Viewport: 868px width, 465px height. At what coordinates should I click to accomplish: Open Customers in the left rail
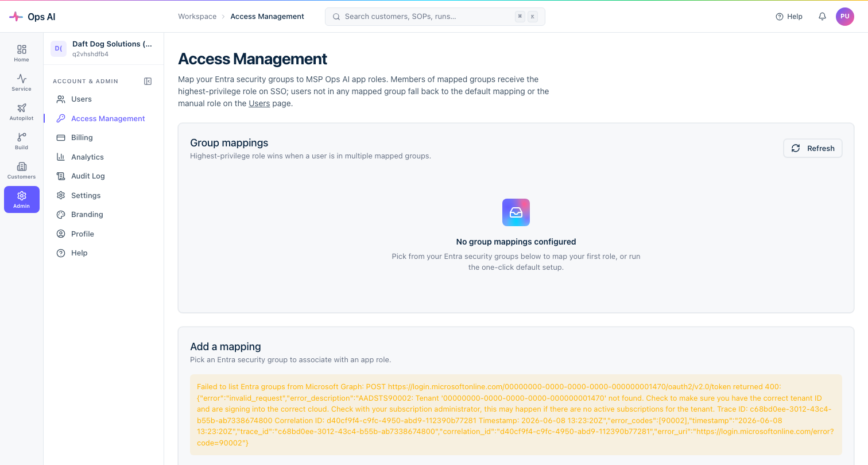[x=22, y=170]
